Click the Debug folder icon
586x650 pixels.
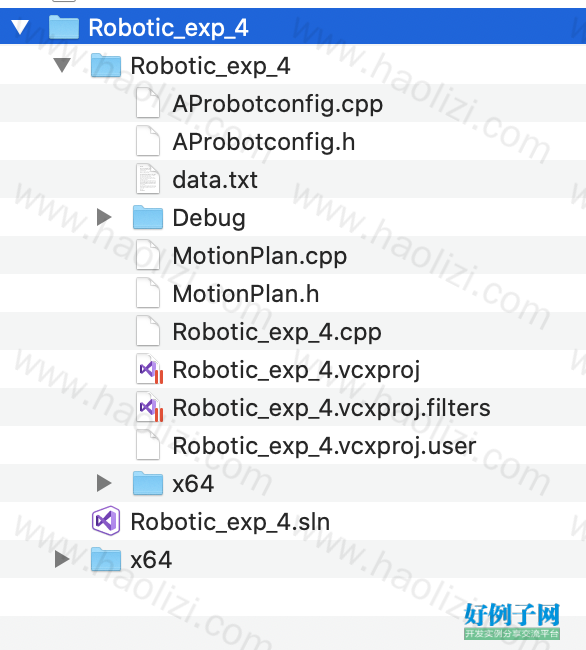(148, 217)
